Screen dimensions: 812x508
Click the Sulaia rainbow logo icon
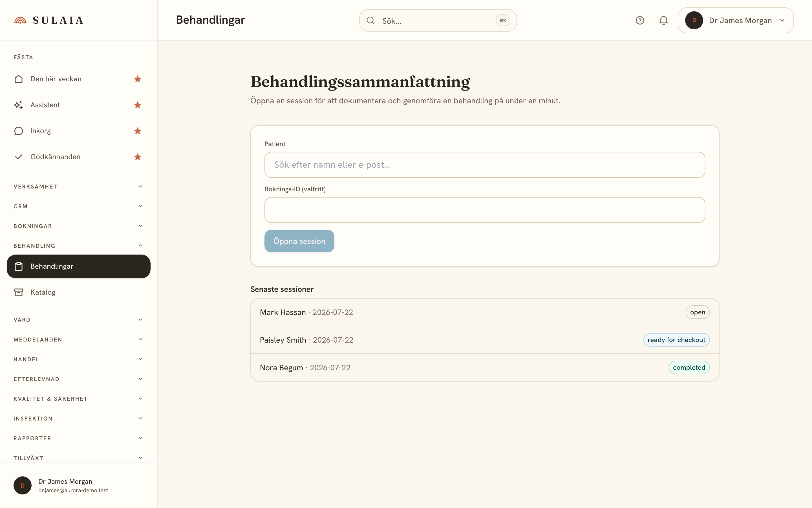tap(20, 21)
